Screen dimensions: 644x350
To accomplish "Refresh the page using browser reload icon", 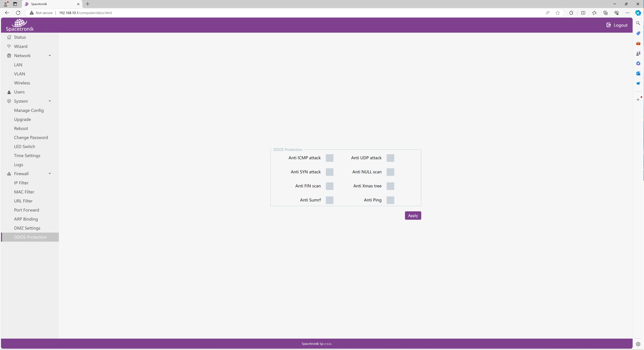I will click(x=18, y=13).
